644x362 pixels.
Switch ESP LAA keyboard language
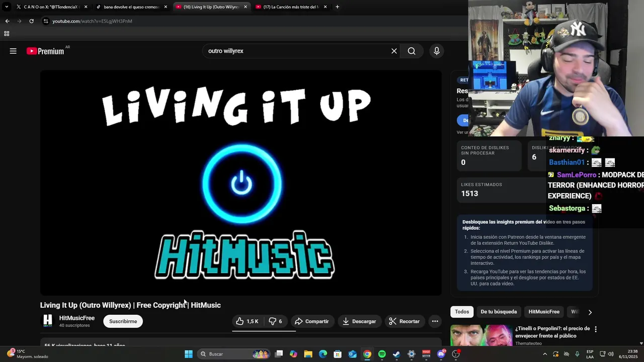pos(590,354)
